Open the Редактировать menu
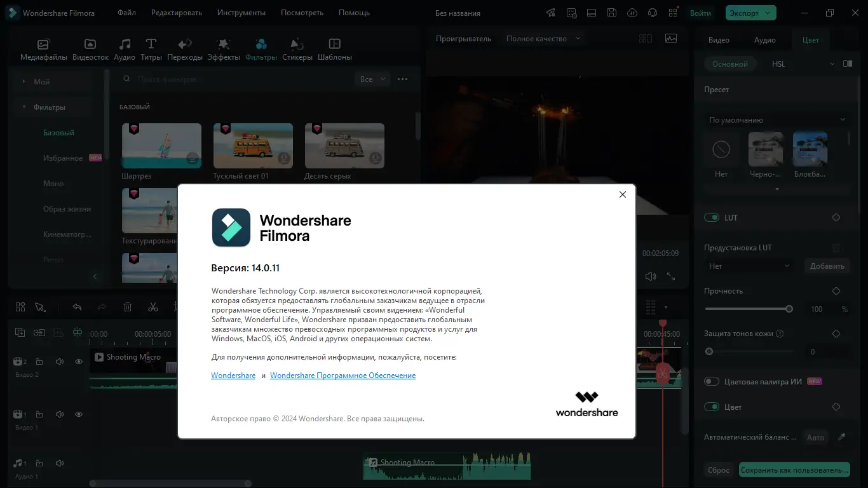The image size is (868, 488). 177,13
